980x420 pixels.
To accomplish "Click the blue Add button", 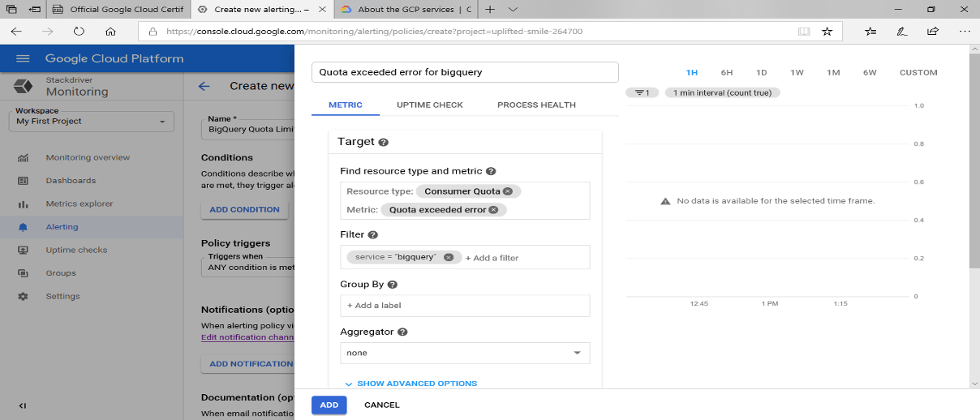I will 329,405.
